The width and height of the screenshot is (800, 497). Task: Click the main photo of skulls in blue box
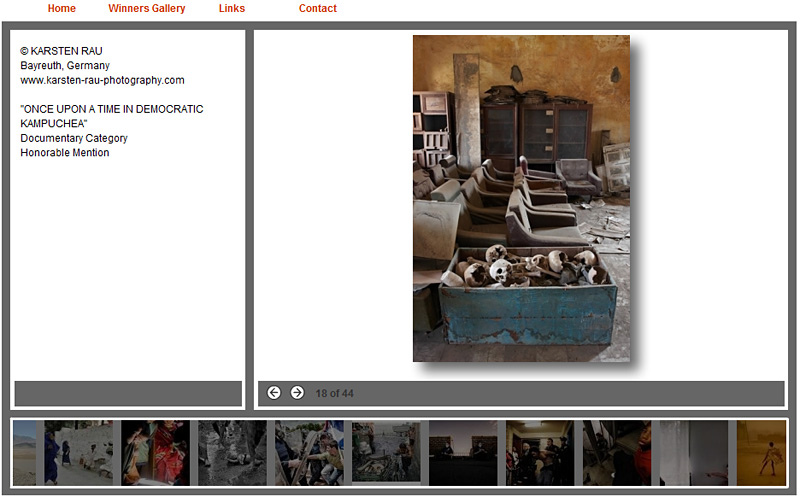click(521, 198)
